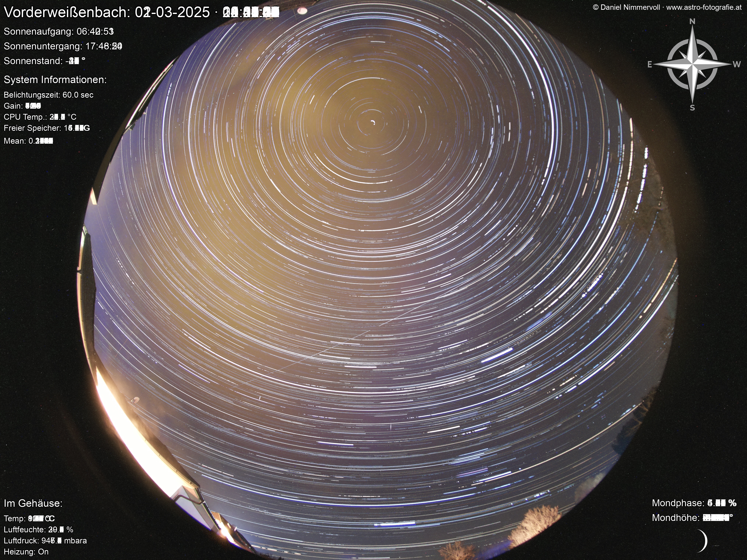Image resolution: width=747 pixels, height=560 pixels.
Task: Click the CPU Temp. reading
Action: pyautogui.click(x=40, y=117)
